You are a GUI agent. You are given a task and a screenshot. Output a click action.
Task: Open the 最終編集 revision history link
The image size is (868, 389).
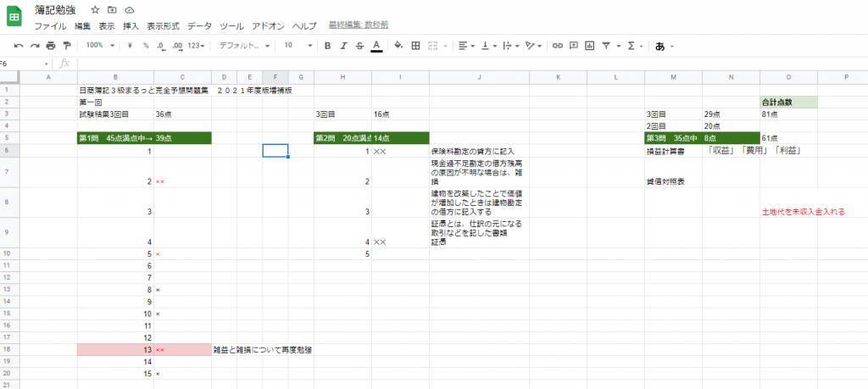(359, 25)
